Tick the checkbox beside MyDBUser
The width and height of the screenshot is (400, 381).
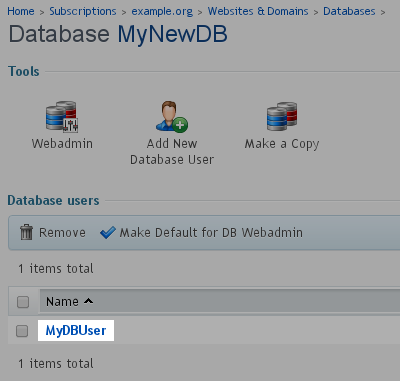(x=22, y=331)
